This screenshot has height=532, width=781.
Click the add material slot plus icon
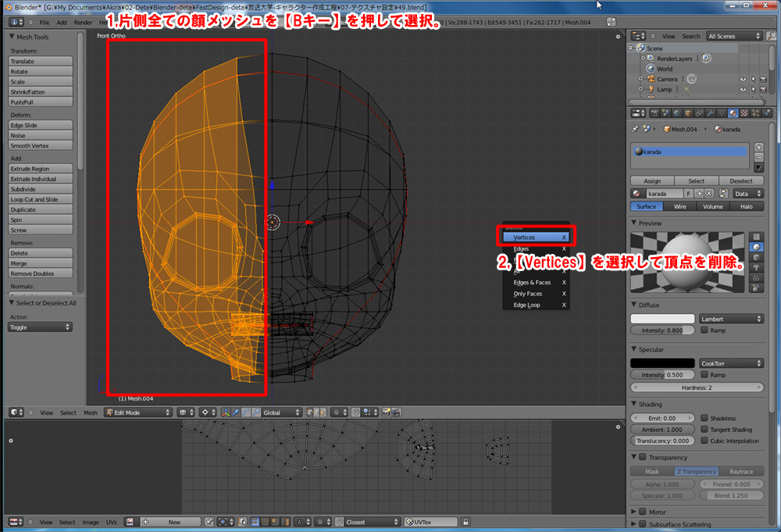pyautogui.click(x=758, y=147)
